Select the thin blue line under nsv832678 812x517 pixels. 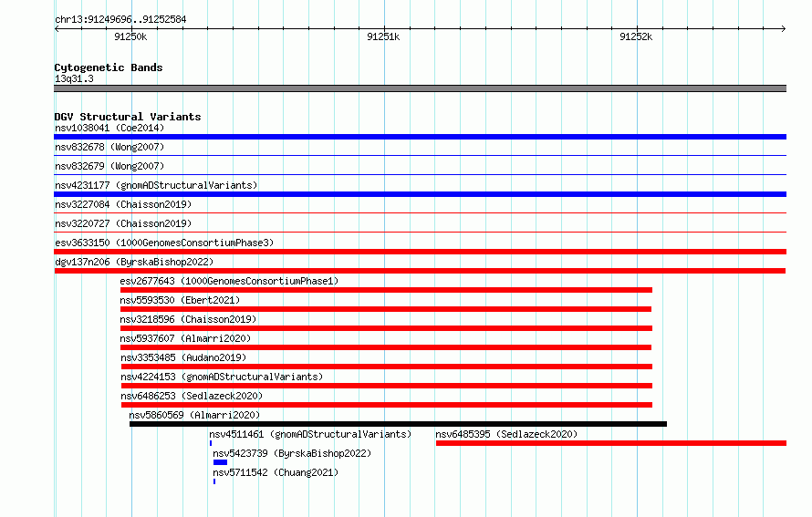point(420,155)
